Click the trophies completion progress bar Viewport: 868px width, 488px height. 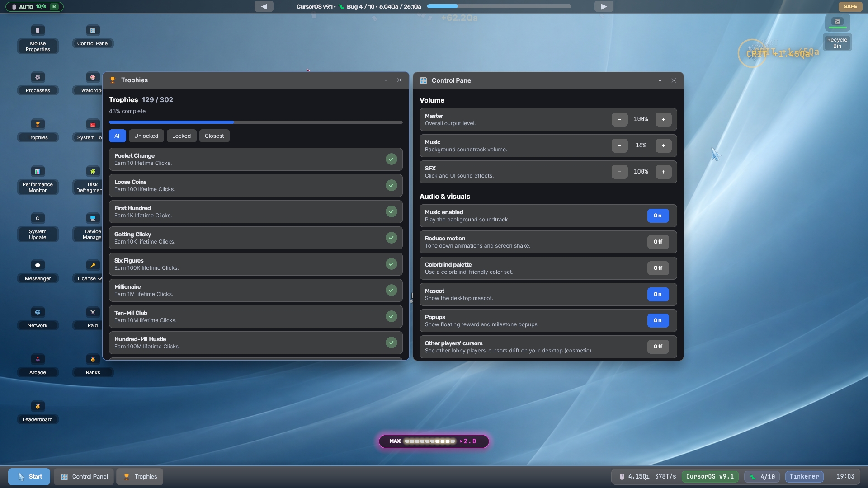pos(255,122)
